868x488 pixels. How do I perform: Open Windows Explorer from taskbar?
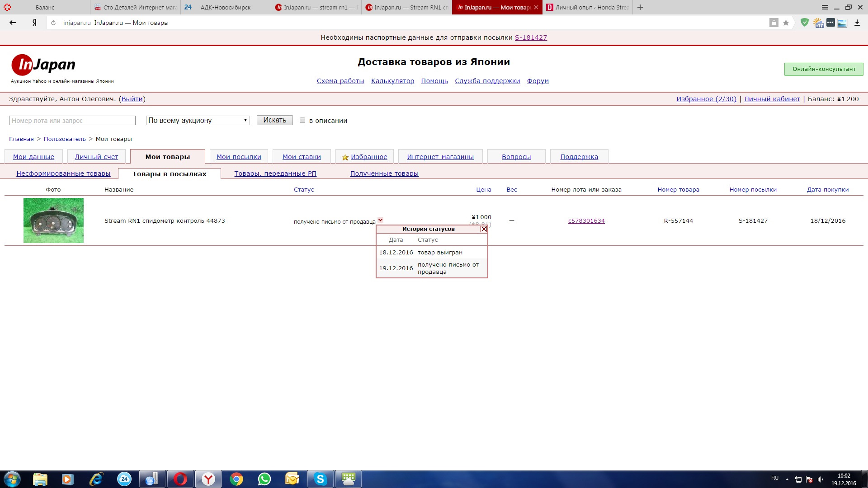tap(40, 479)
